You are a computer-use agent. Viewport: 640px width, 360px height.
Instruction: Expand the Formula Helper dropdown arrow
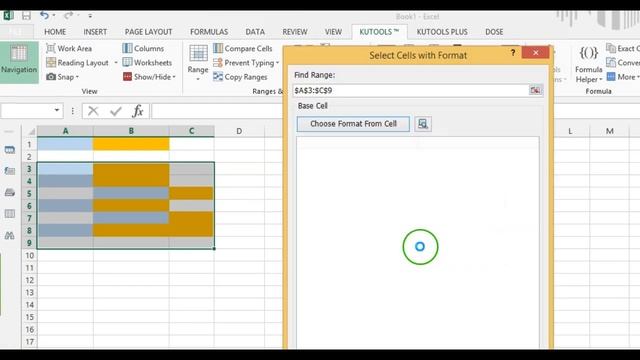601,80
